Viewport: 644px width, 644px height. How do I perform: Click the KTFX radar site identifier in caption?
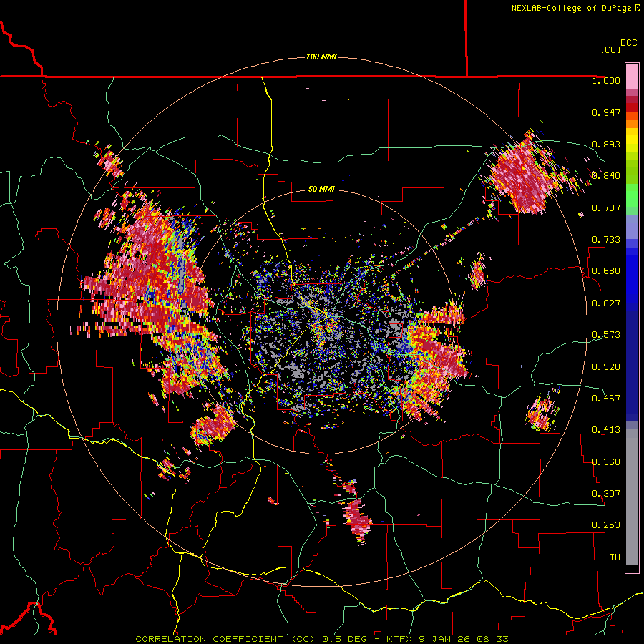[400, 639]
